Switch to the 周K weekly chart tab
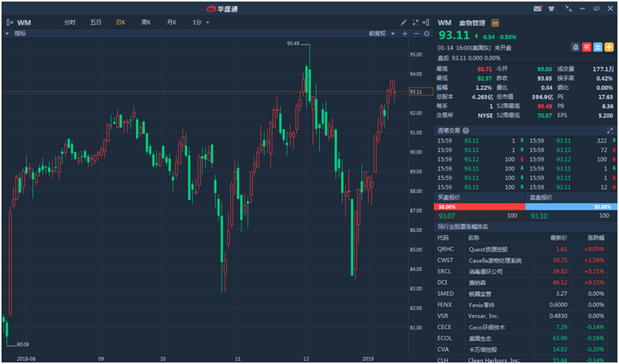This screenshot has height=364, width=619. (x=145, y=22)
